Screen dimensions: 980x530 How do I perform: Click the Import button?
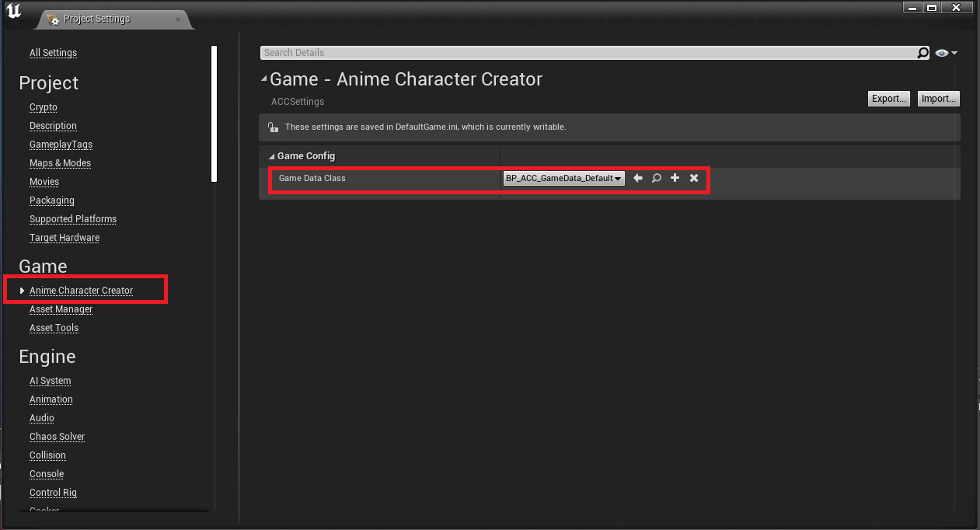[938, 98]
